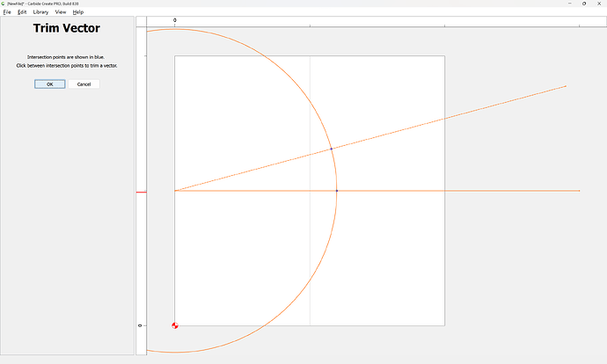Click the blue intersection point on the diagonal line

tap(331, 149)
